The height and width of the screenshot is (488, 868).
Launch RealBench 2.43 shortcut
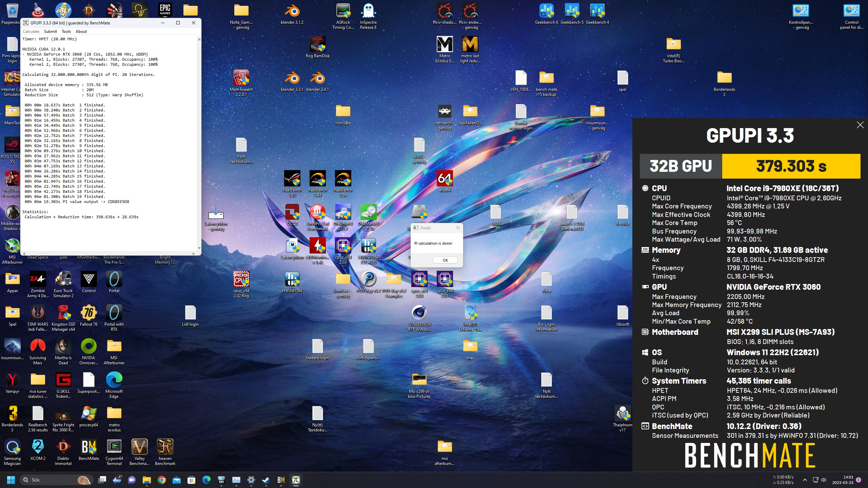point(292,184)
